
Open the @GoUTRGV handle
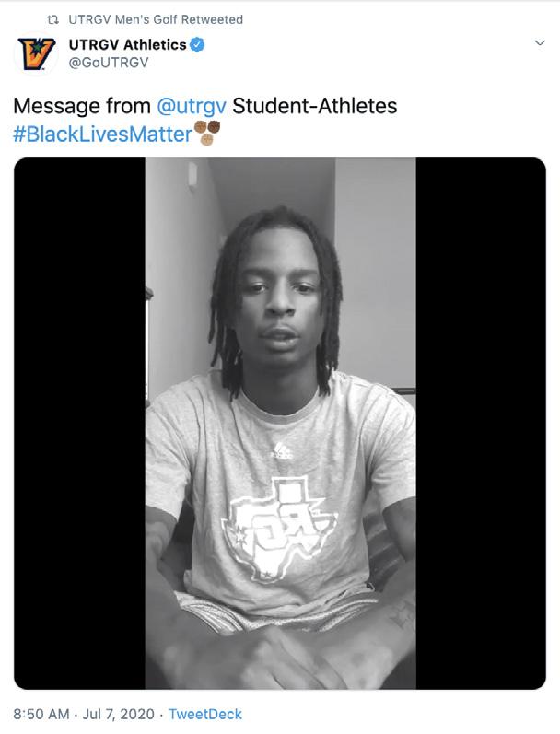(x=109, y=63)
